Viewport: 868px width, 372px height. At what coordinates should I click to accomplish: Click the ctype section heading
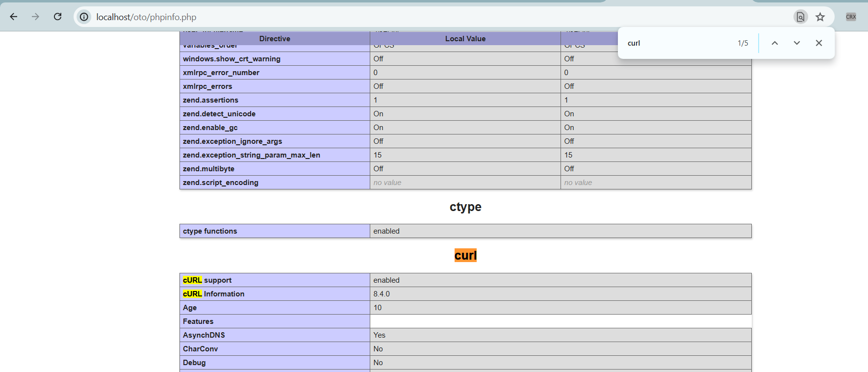coord(465,207)
